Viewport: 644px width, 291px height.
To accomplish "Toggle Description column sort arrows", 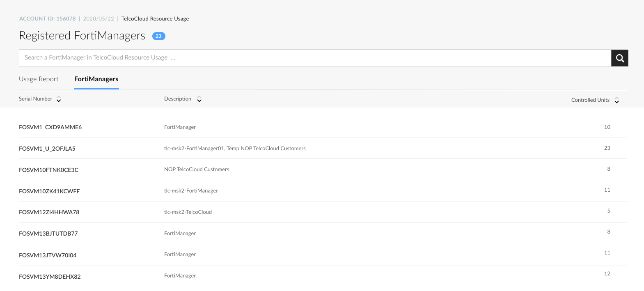I will pyautogui.click(x=199, y=99).
